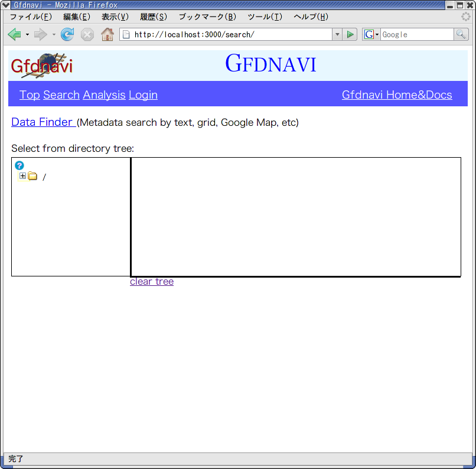Image resolution: width=476 pixels, height=469 pixels.
Task: Go to the Analysis page link
Action: (104, 95)
